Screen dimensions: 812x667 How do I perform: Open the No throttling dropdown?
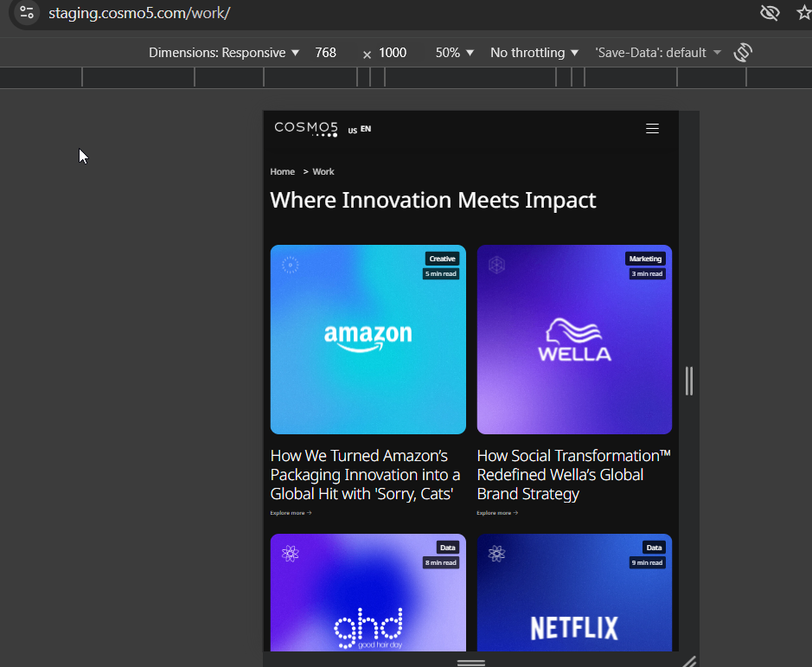[x=534, y=53]
